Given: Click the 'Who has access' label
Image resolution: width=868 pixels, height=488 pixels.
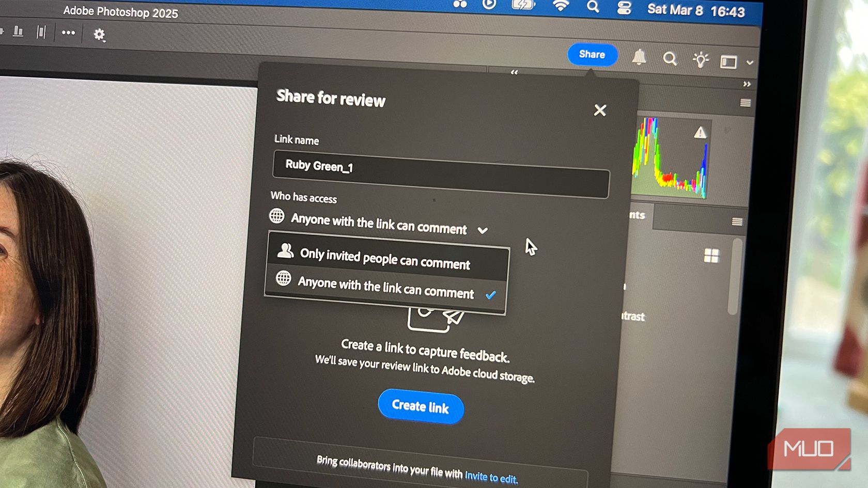Looking at the screenshot, I should click(x=304, y=197).
